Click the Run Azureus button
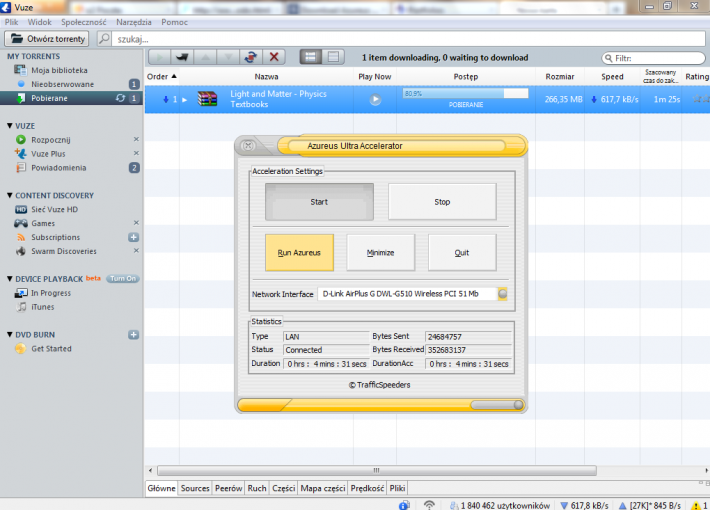This screenshot has height=510, width=710. [x=299, y=253]
